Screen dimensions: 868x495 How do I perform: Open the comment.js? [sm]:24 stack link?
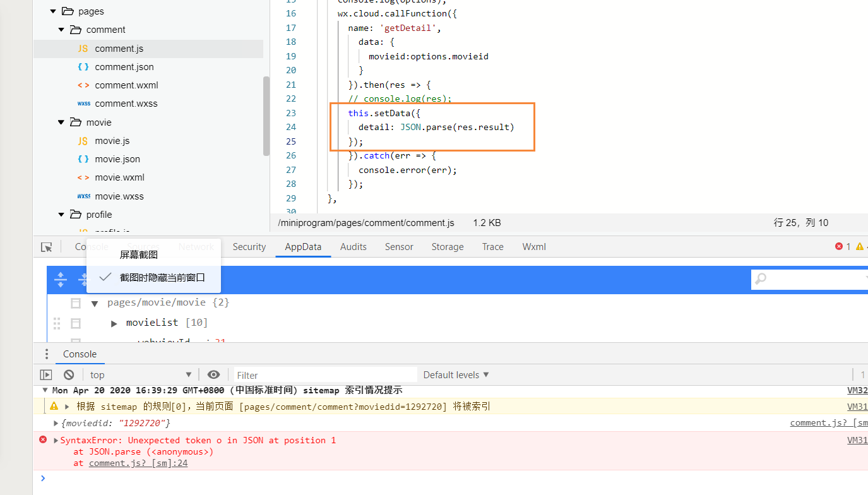138,463
